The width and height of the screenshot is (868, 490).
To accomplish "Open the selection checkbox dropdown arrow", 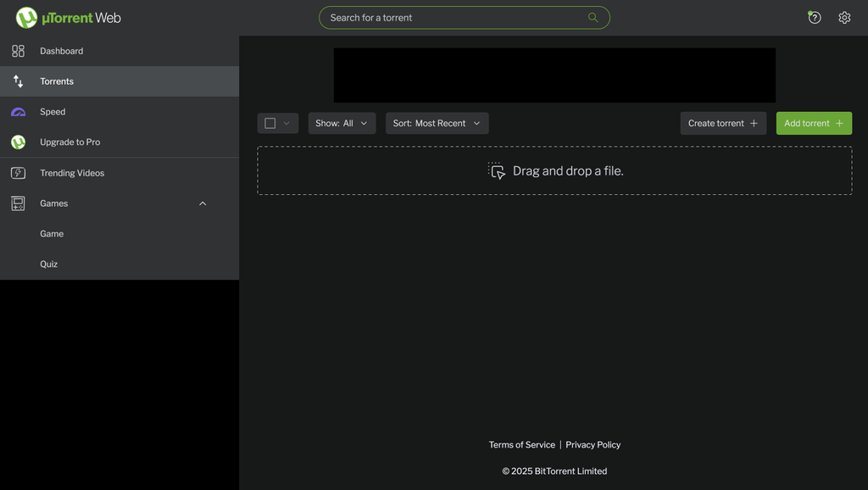I will tap(288, 123).
